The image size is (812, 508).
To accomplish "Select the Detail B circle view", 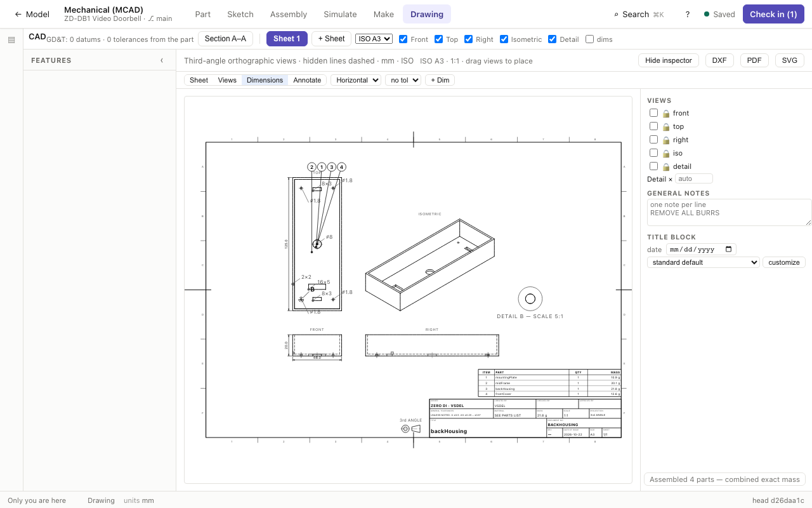I will [x=530, y=298].
